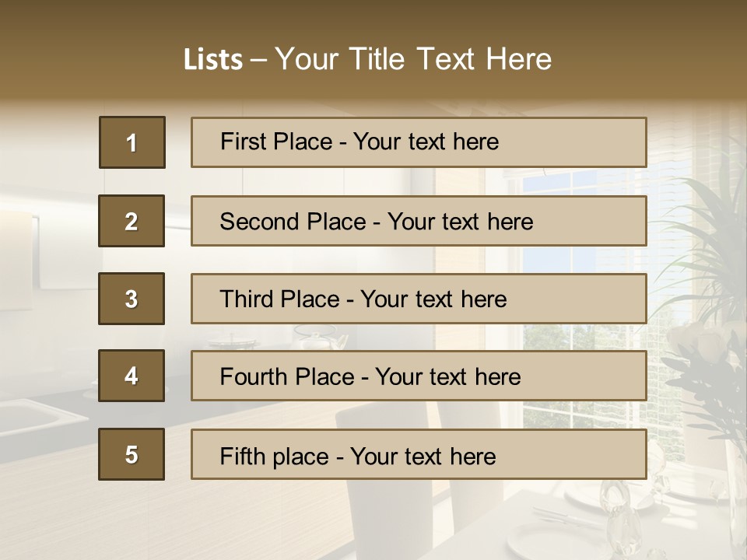This screenshot has width=747, height=560.
Task: Select the number 4 square
Action: [x=132, y=376]
